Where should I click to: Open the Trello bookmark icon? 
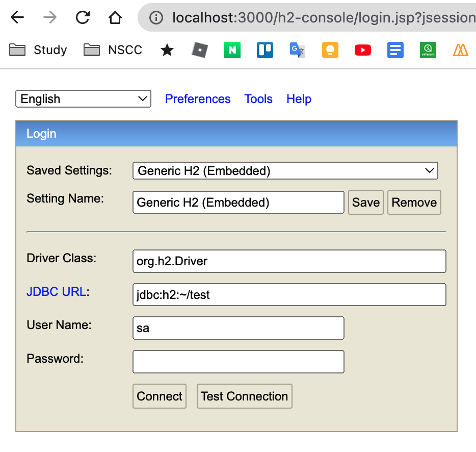click(265, 50)
